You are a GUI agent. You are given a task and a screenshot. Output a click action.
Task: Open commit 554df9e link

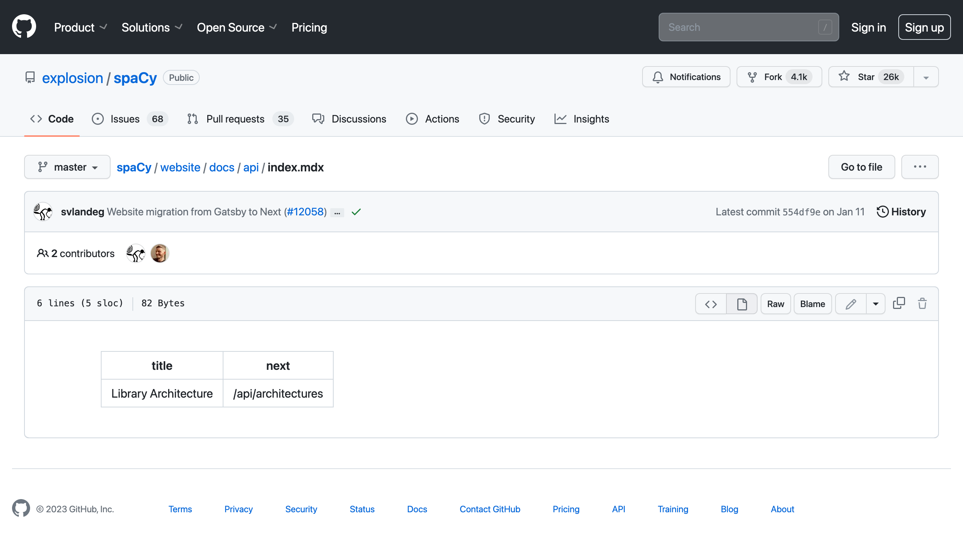801,212
